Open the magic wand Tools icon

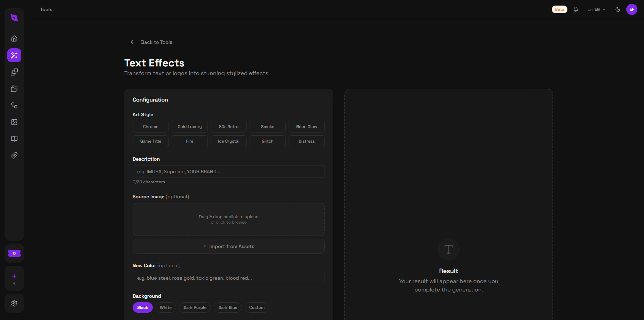14,55
